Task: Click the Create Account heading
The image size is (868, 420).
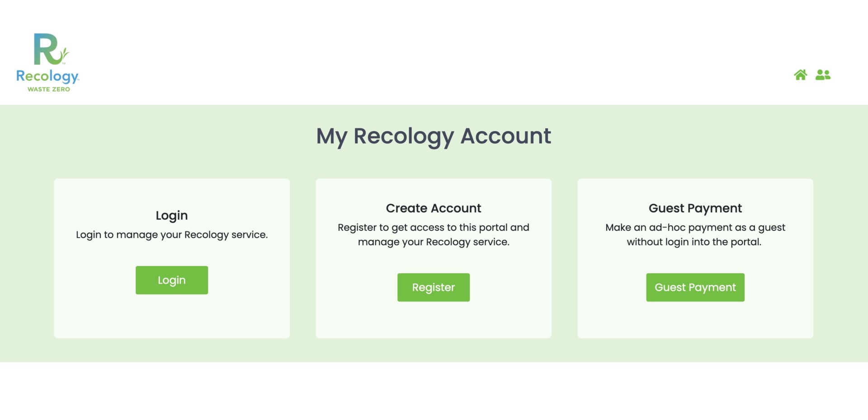Action: pos(434,208)
